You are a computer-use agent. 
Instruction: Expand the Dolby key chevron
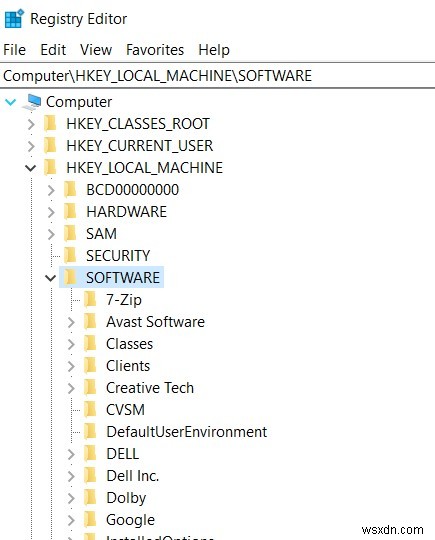pyautogui.click(x=71, y=499)
